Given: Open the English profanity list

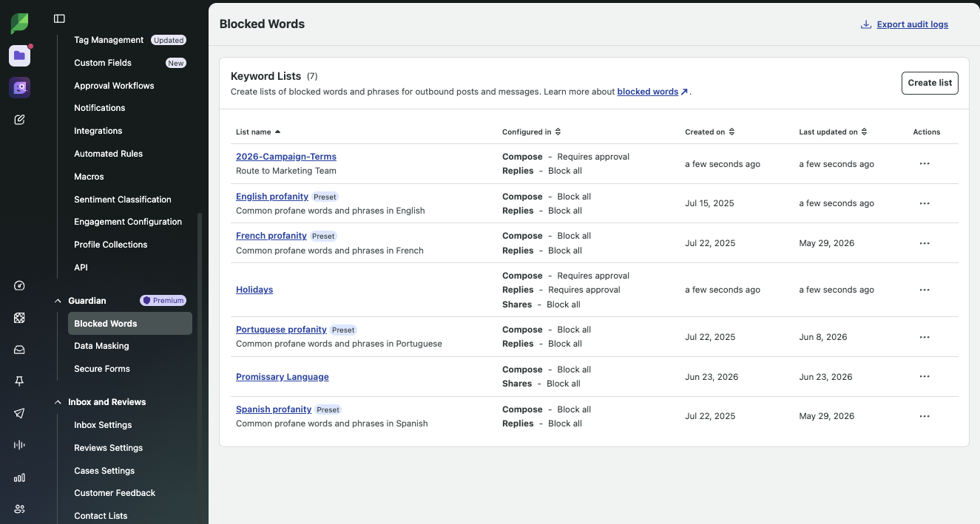Looking at the screenshot, I should coord(272,197).
